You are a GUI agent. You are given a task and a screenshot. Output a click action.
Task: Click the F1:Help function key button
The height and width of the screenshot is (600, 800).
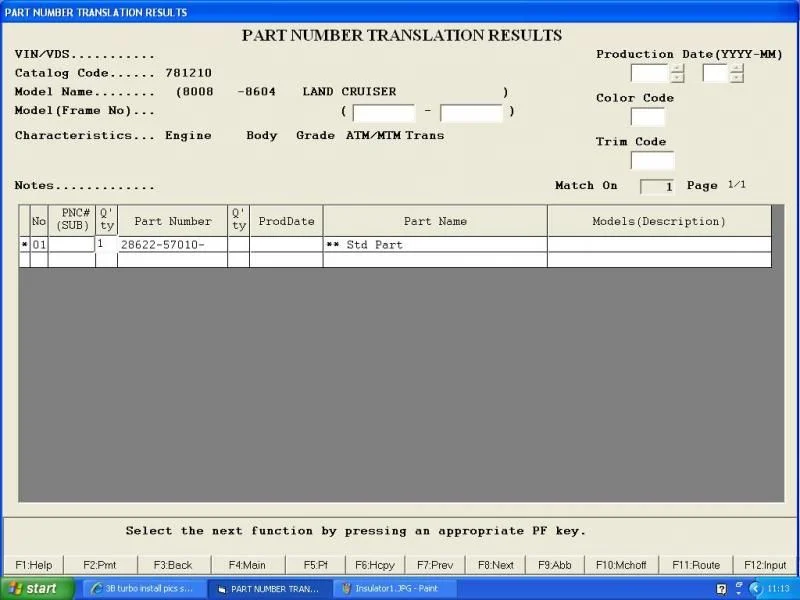click(x=34, y=565)
